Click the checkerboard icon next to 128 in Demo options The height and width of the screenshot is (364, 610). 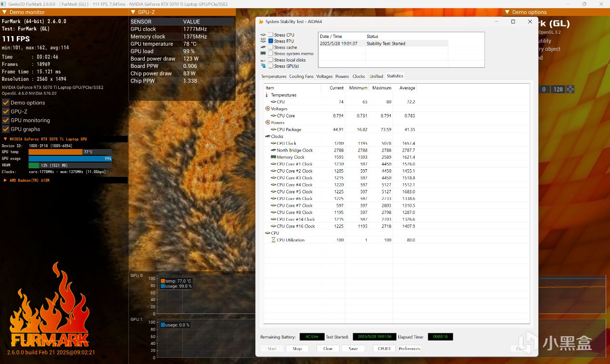(571, 89)
